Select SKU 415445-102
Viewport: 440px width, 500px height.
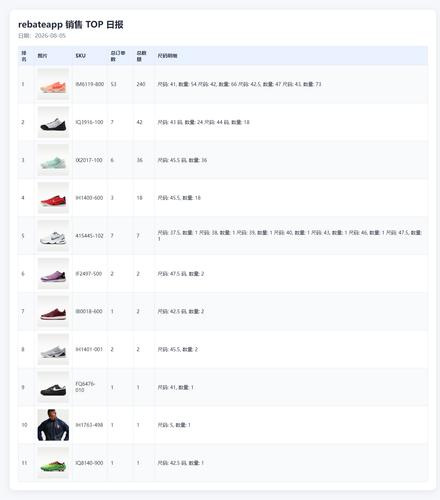coord(89,236)
